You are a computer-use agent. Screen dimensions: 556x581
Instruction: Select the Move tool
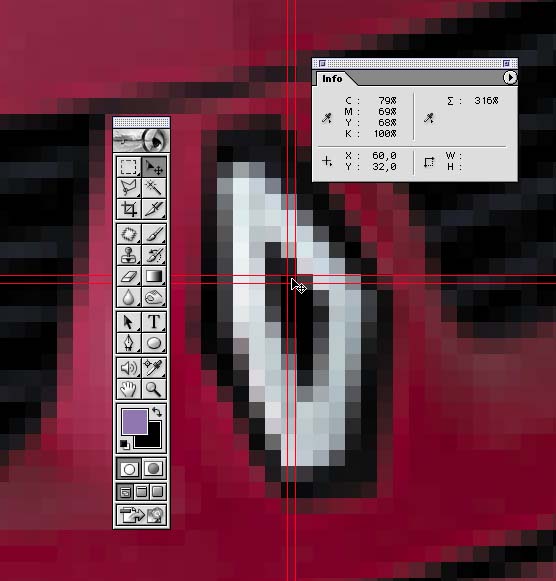154,167
